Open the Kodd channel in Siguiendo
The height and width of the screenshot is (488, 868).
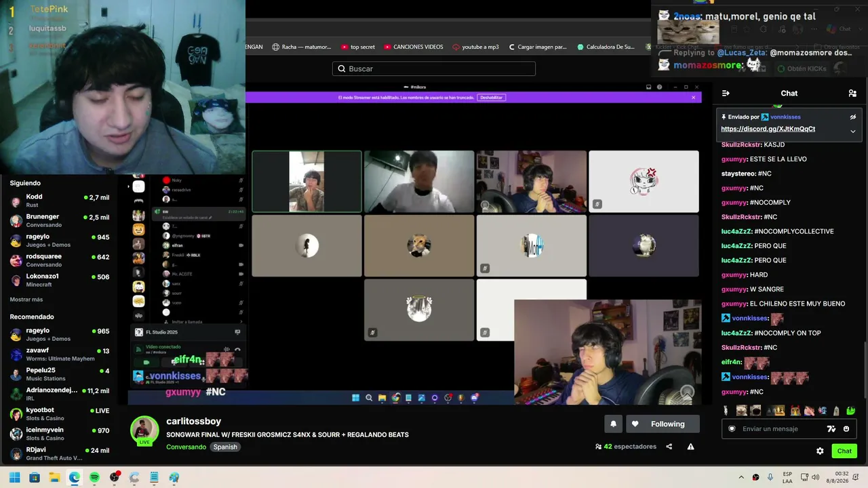(60, 201)
